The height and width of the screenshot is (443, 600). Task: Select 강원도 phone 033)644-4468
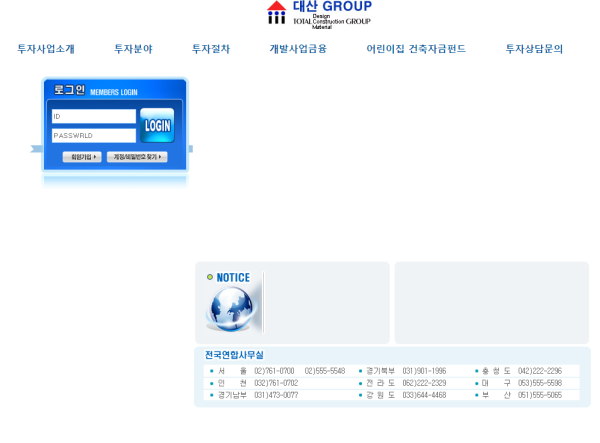[x=424, y=395]
